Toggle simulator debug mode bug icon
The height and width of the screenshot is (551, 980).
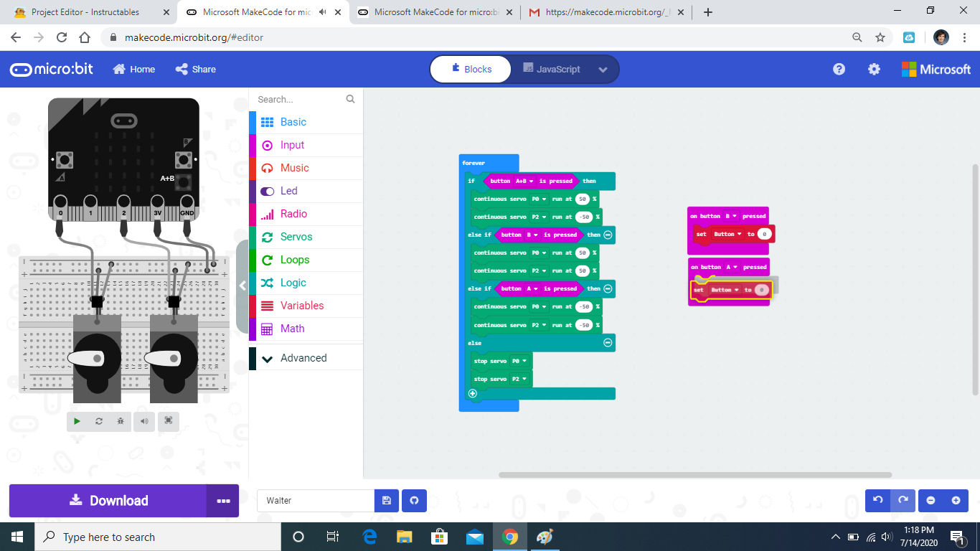pos(121,421)
